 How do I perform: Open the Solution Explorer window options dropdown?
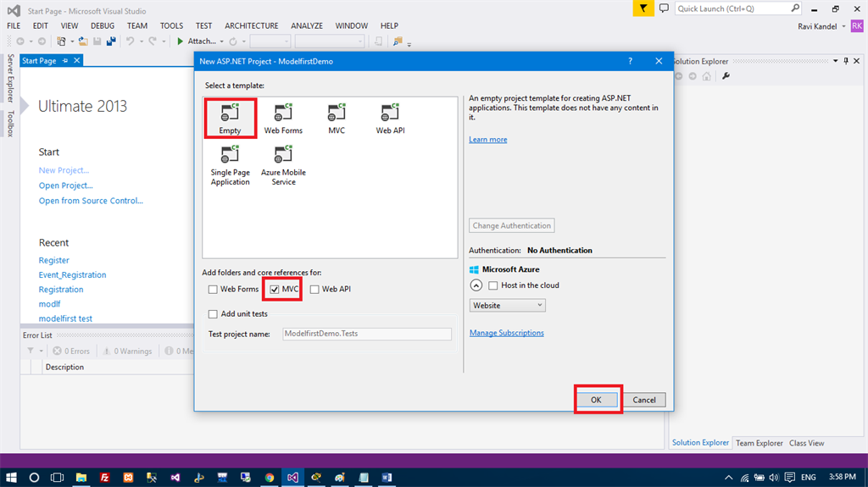(x=835, y=61)
